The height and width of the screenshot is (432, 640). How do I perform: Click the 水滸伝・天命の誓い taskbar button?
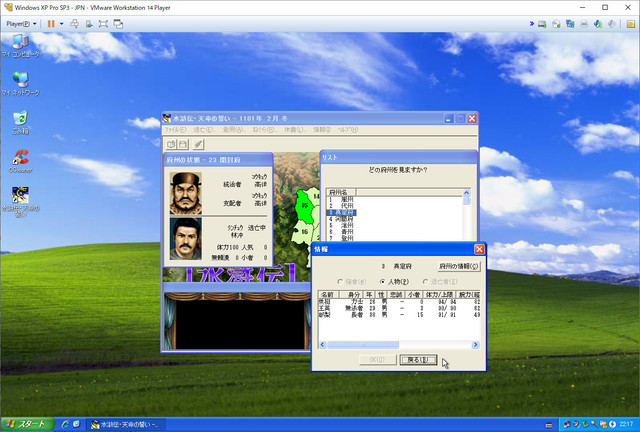point(127,425)
